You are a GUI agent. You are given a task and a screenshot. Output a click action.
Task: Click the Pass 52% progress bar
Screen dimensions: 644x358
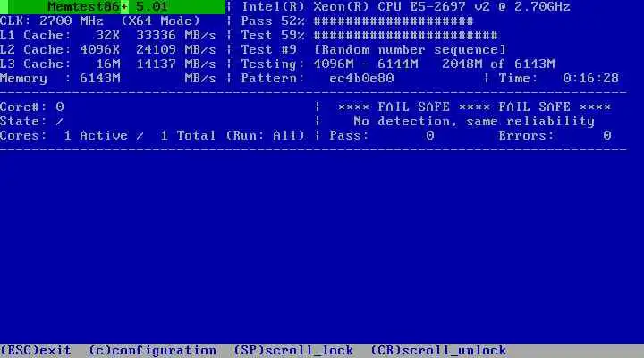(x=394, y=21)
